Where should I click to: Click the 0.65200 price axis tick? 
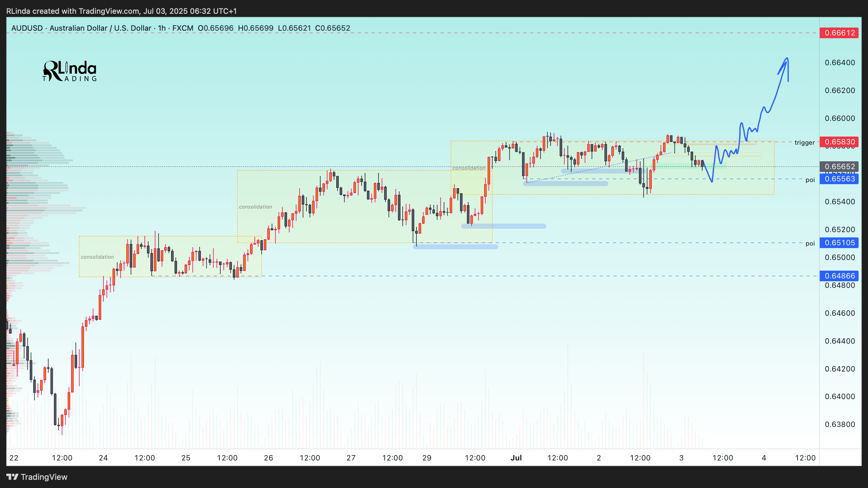coord(840,230)
